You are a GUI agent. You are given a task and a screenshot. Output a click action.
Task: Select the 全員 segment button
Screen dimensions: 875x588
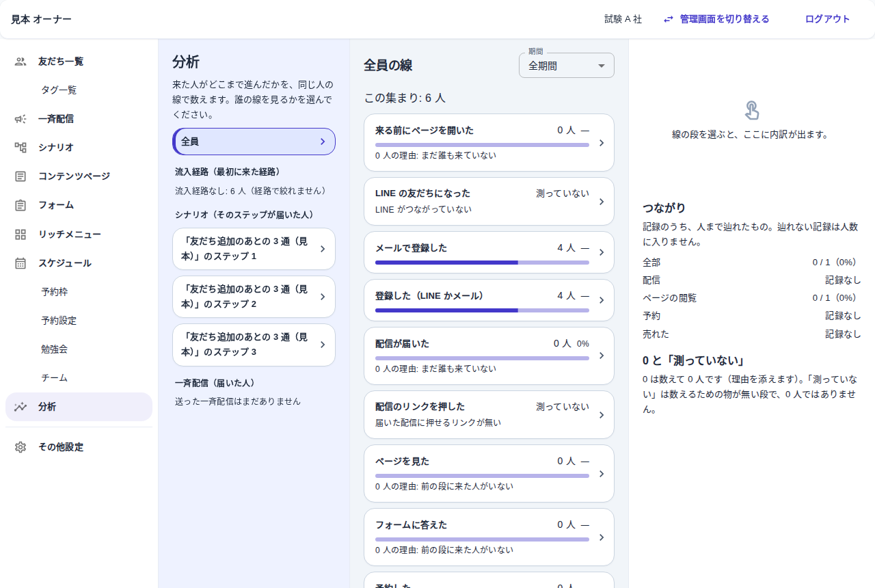pyautogui.click(x=254, y=142)
